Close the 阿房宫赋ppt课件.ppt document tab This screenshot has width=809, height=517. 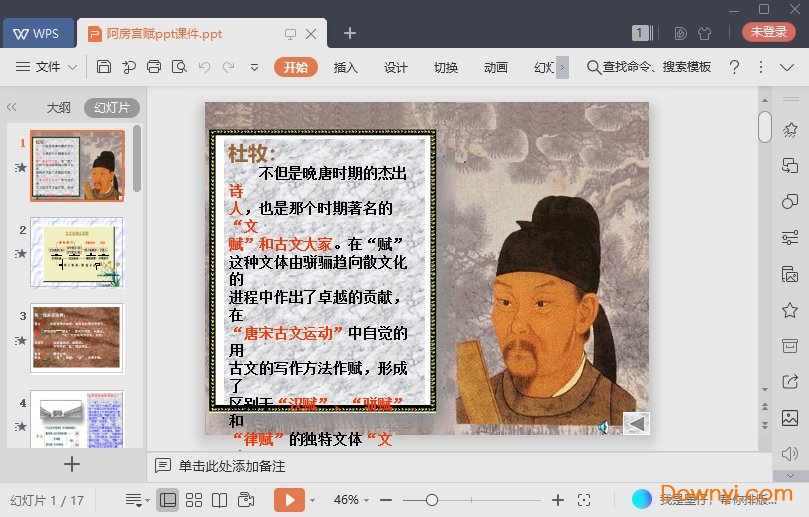311,34
